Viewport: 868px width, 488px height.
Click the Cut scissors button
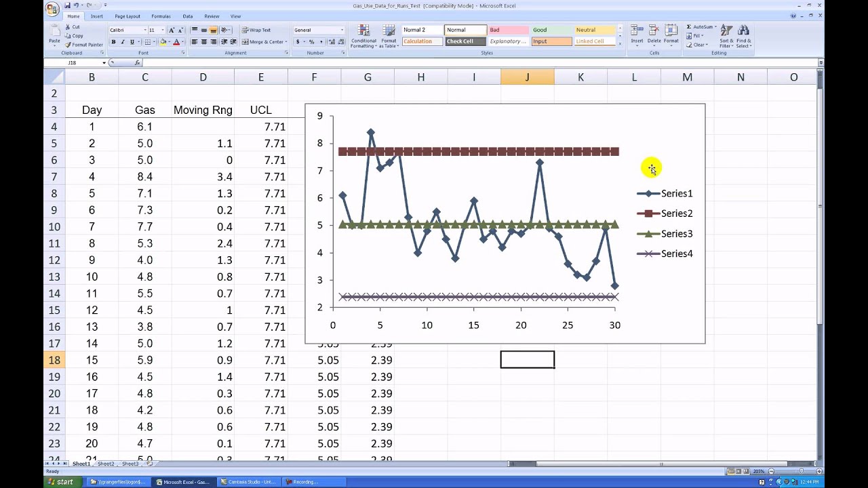point(73,27)
